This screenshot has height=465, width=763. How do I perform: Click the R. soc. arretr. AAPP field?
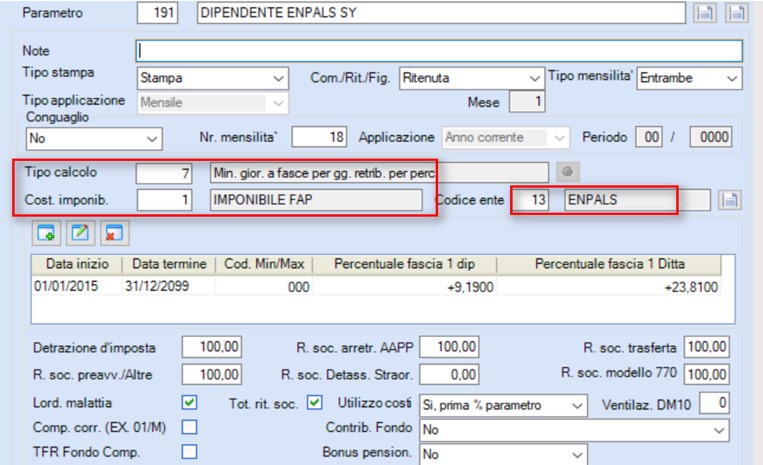[450, 347]
